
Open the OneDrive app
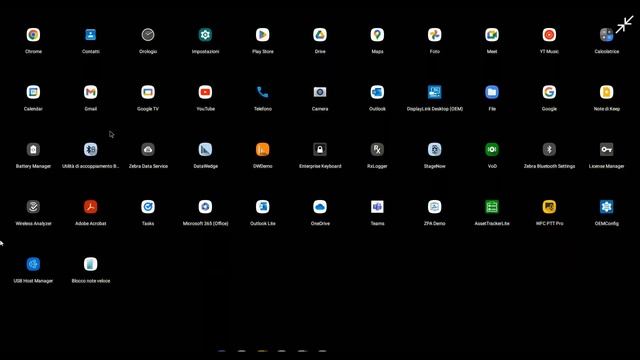point(320,207)
